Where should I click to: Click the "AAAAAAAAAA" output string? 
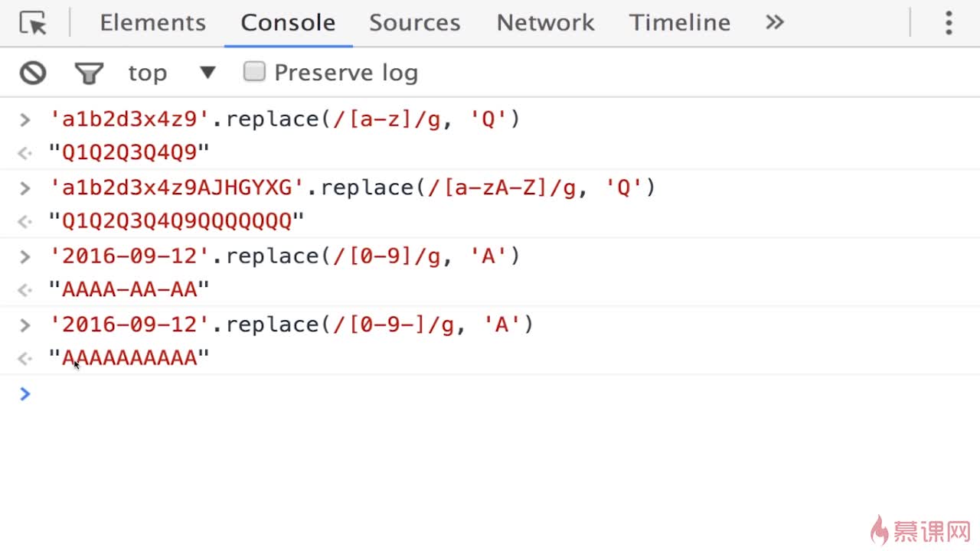[x=129, y=357]
